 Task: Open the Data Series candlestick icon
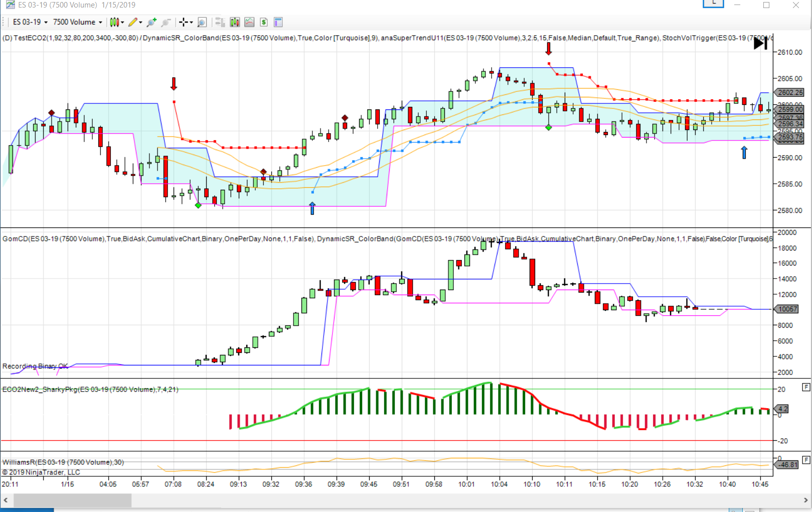235,22
